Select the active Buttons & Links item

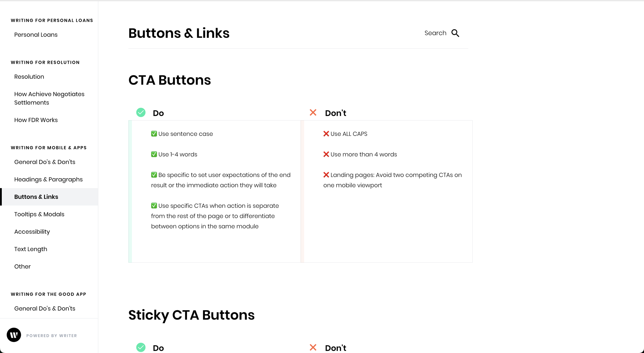(x=49, y=197)
